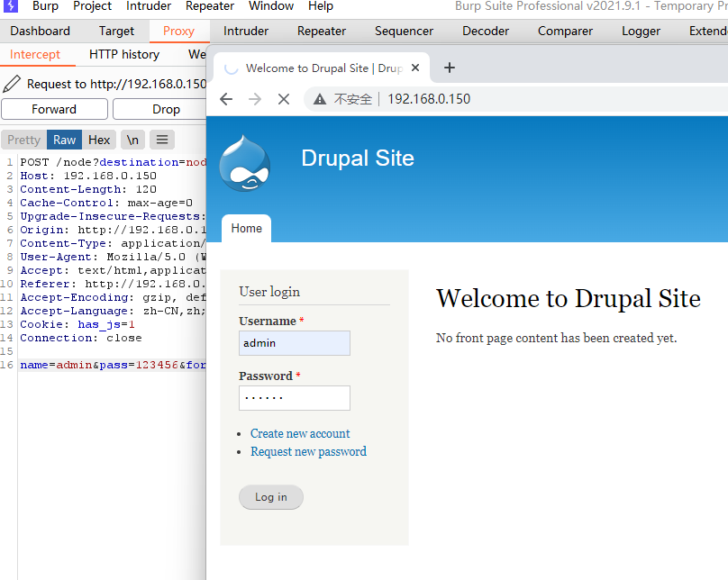728x580 pixels.
Task: Switch request view to Hex
Action: pos(99,140)
